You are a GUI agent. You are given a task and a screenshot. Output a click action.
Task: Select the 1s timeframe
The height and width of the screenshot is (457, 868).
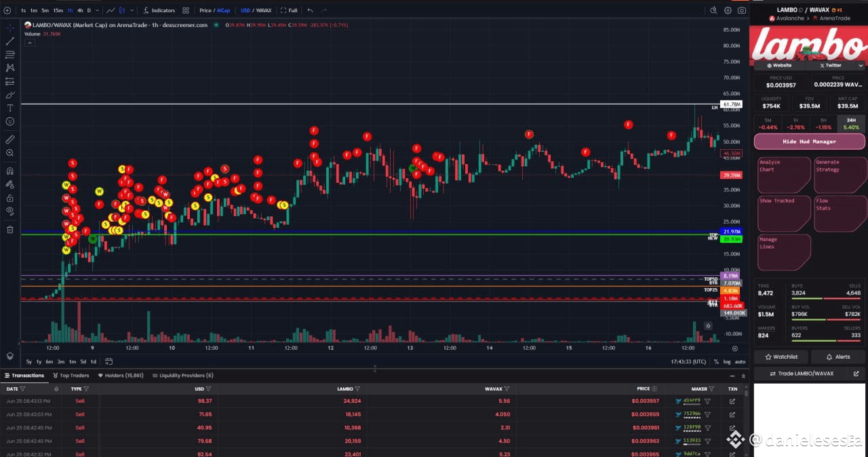(x=24, y=10)
